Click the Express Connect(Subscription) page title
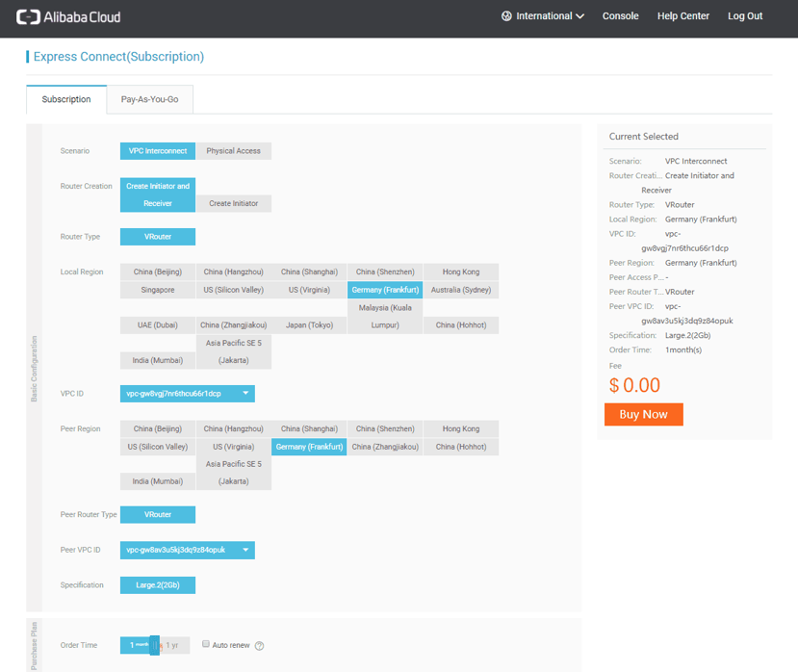 [x=118, y=57]
